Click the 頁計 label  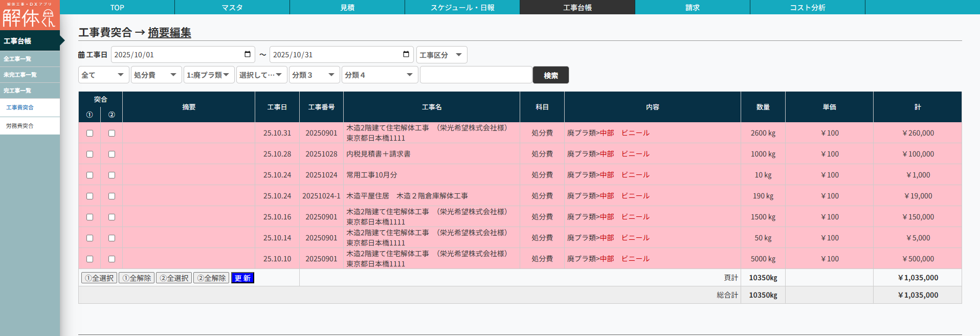[x=731, y=278]
